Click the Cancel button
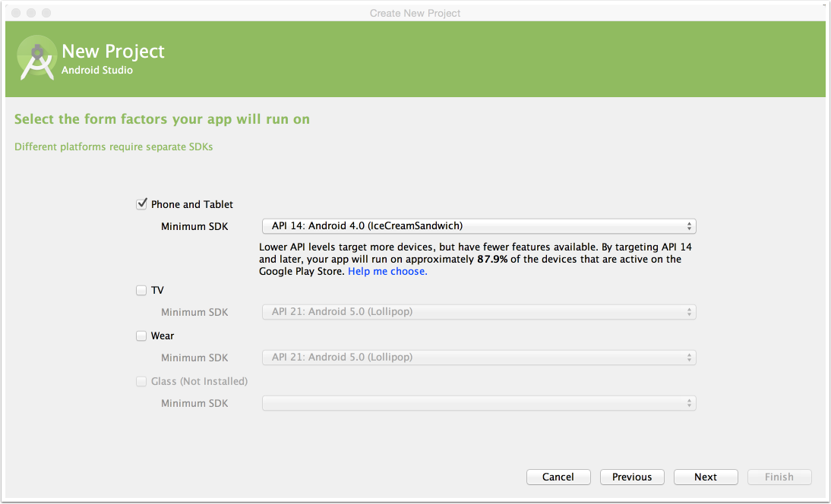 tap(558, 477)
